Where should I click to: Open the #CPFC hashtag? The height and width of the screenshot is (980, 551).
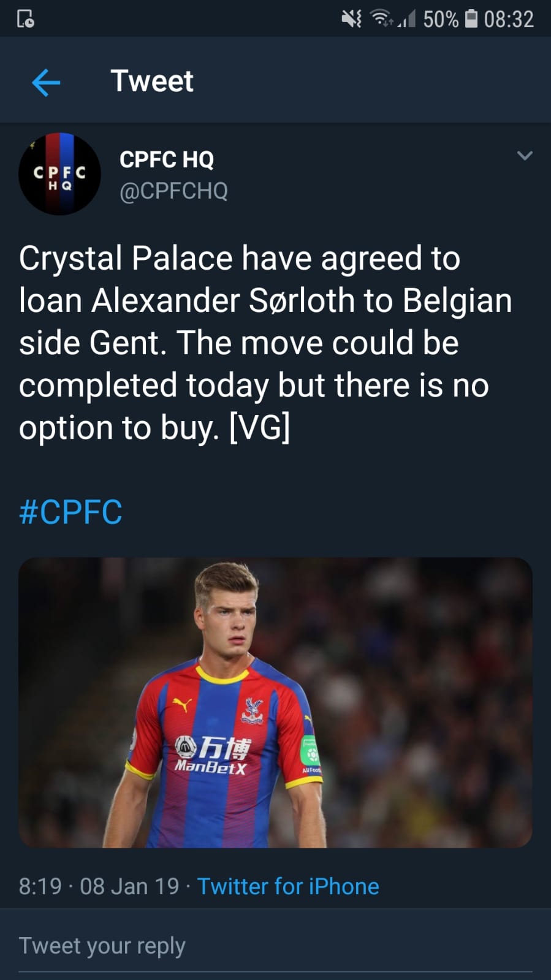(x=70, y=512)
